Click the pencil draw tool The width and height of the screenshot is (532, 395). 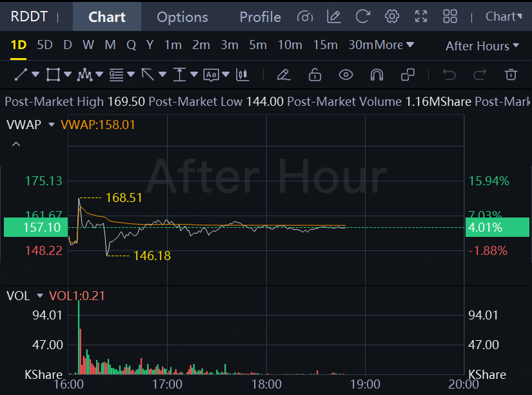(x=283, y=75)
